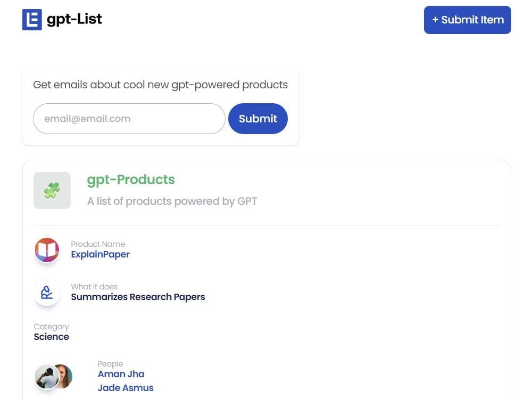Select the Summarizes Research Papers text

click(x=138, y=297)
